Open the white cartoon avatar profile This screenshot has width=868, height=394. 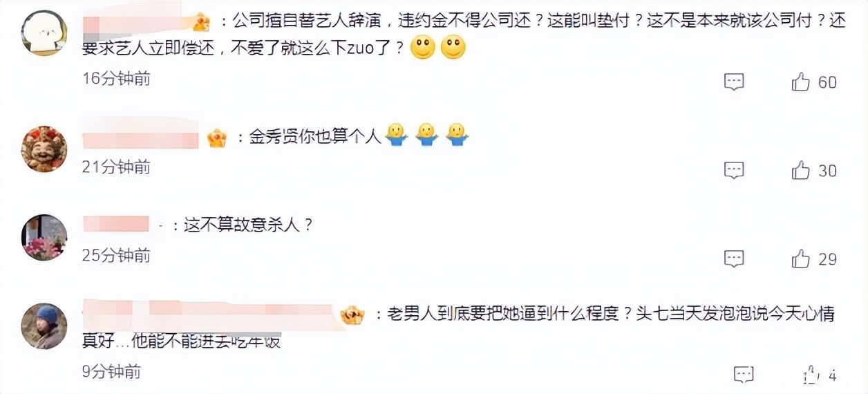pyautogui.click(x=44, y=32)
